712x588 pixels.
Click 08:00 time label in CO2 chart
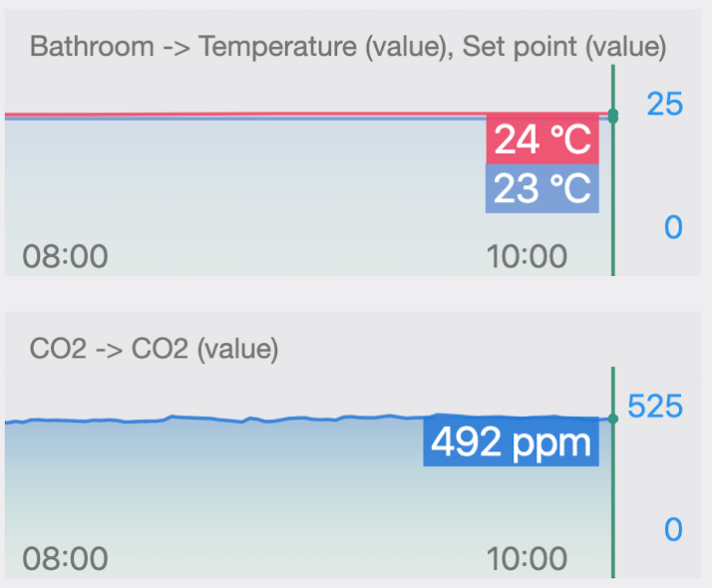tap(65, 559)
